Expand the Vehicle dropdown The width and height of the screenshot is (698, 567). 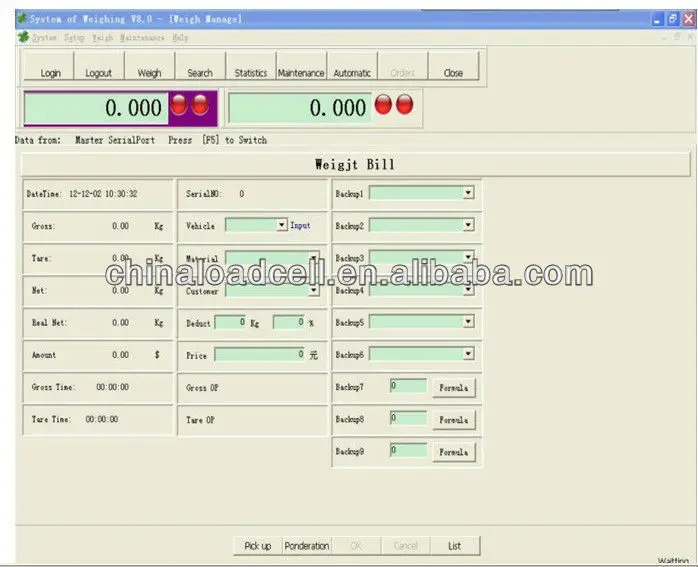(x=281, y=226)
